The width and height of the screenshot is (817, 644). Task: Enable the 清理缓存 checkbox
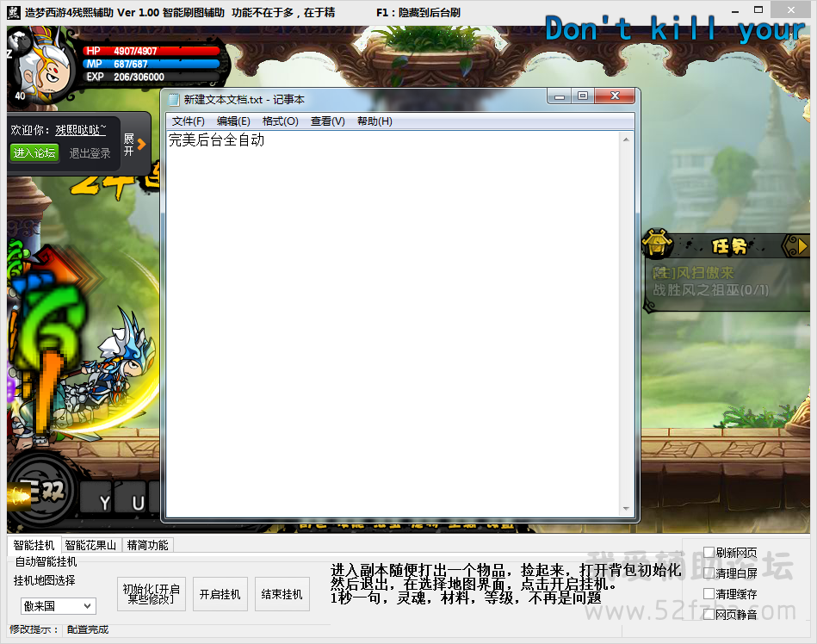click(x=709, y=594)
